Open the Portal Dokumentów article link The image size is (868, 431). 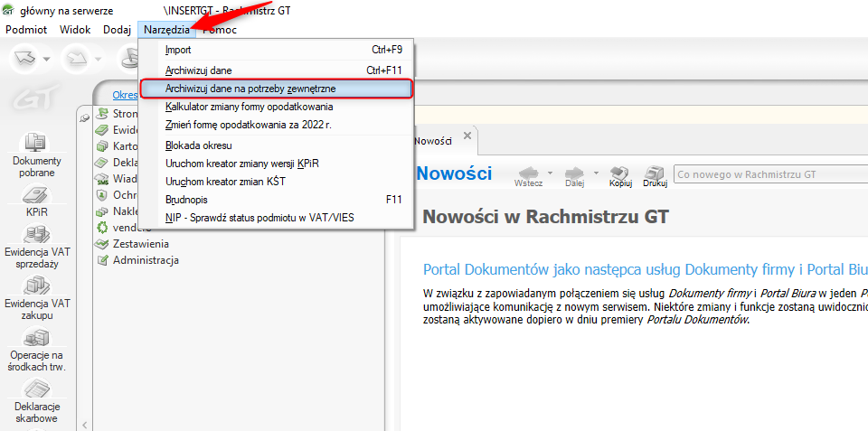point(645,269)
